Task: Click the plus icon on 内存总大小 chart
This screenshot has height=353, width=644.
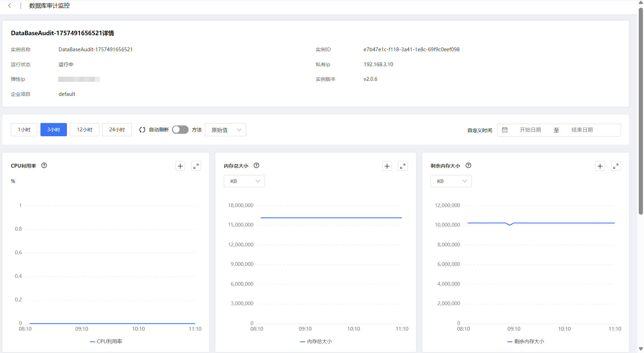Action: pos(387,166)
